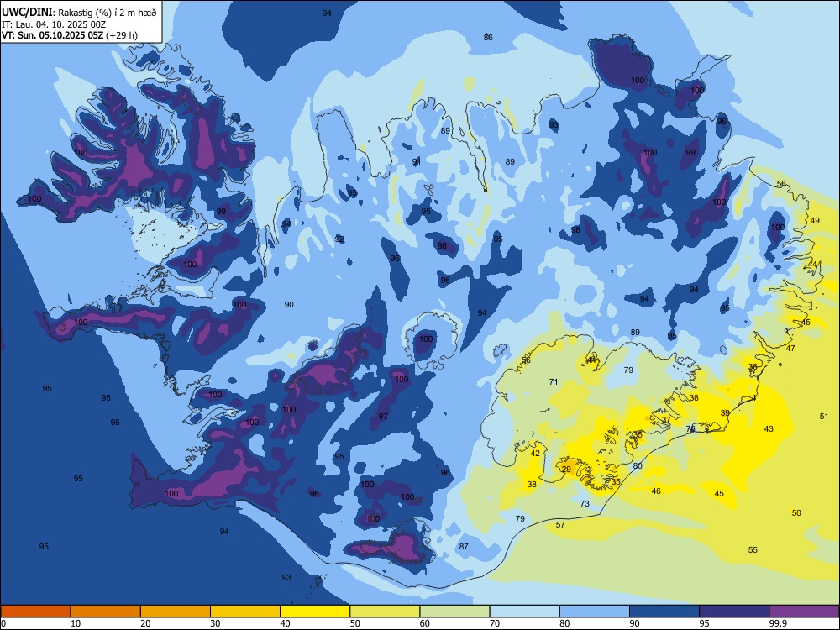Click the map value '56' in the northeast
Viewport: 840px width, 630px height.
point(781,184)
